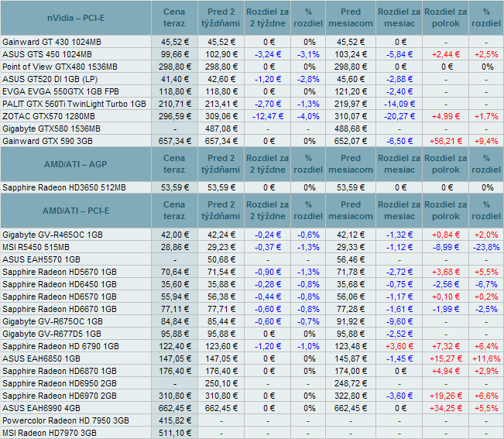Click EVGA EVGA 550GTX 1GB FPB name
The height and width of the screenshot is (439, 504).
point(60,91)
